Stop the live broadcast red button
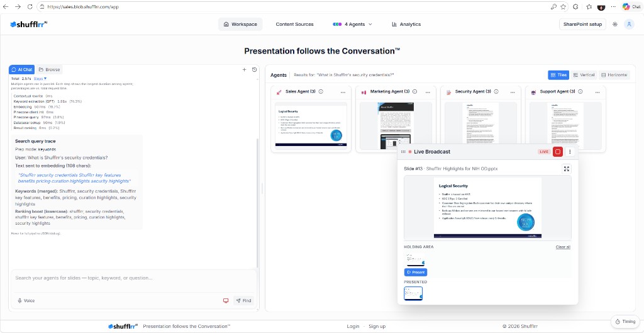 (x=557, y=152)
